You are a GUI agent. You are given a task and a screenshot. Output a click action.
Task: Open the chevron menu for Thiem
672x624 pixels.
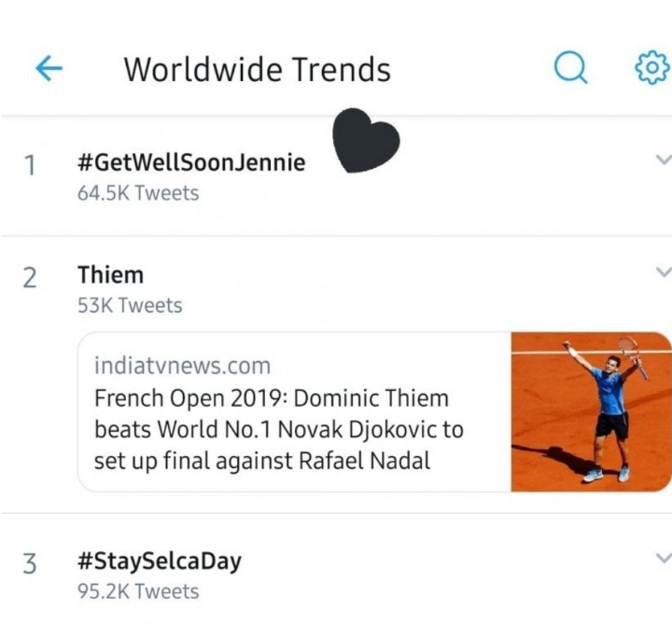click(x=664, y=271)
